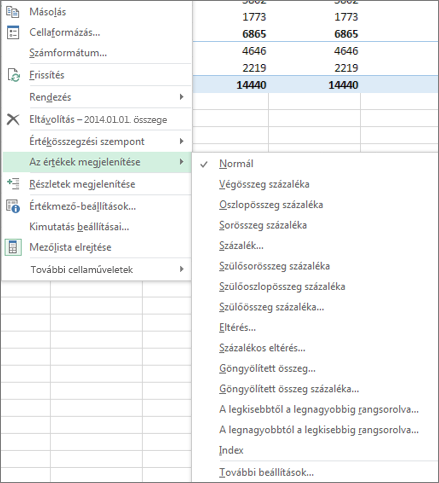The height and width of the screenshot is (483, 439).
Task: Choose Göngyölített összeg... option
Action: click(x=267, y=368)
